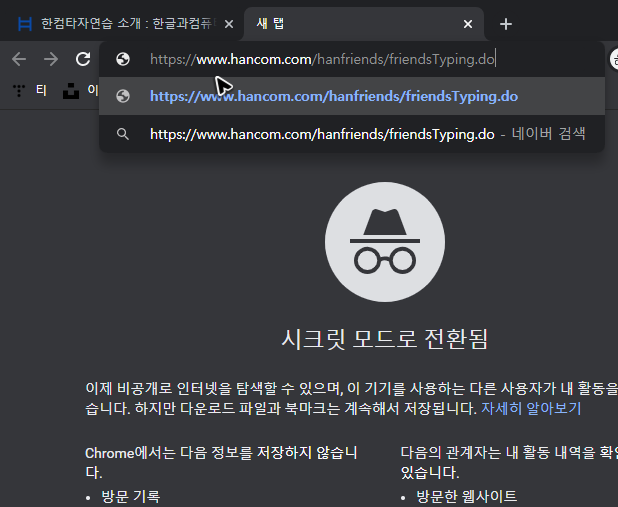The height and width of the screenshot is (507, 618).
Task: Click the 방문 기록 list item
Action: click(130, 497)
